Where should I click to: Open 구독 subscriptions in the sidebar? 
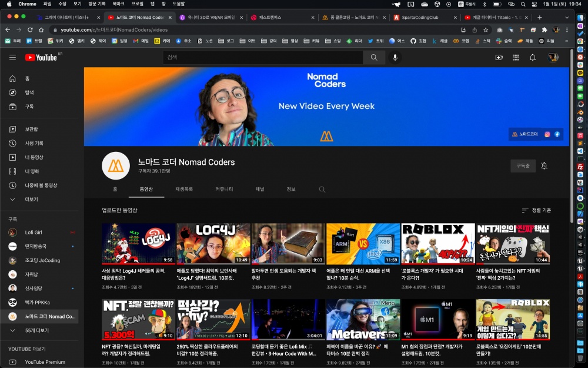click(x=40, y=107)
